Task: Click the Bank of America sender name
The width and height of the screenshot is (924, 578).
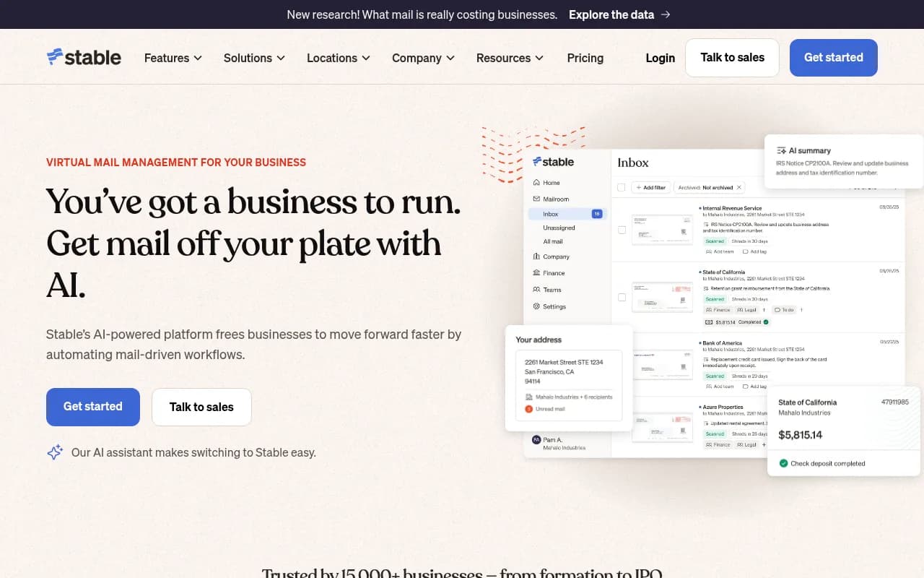Action: click(722, 342)
